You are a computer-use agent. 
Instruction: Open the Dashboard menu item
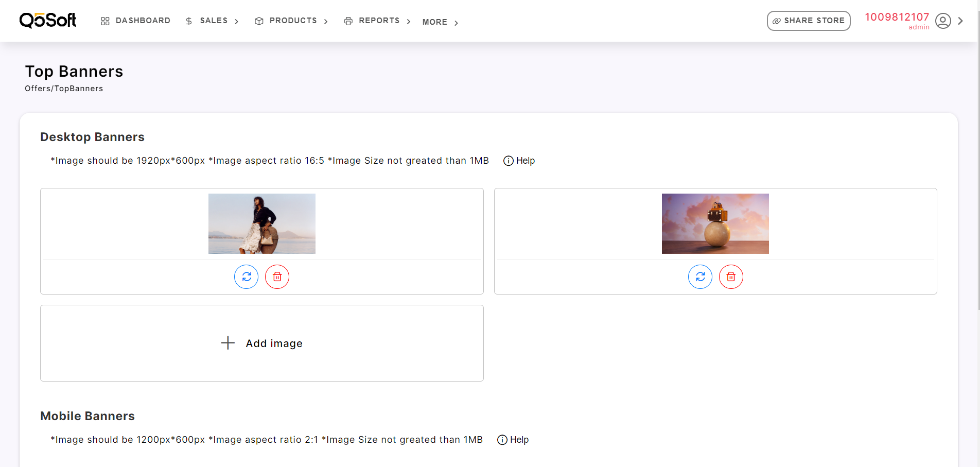[x=136, y=21]
